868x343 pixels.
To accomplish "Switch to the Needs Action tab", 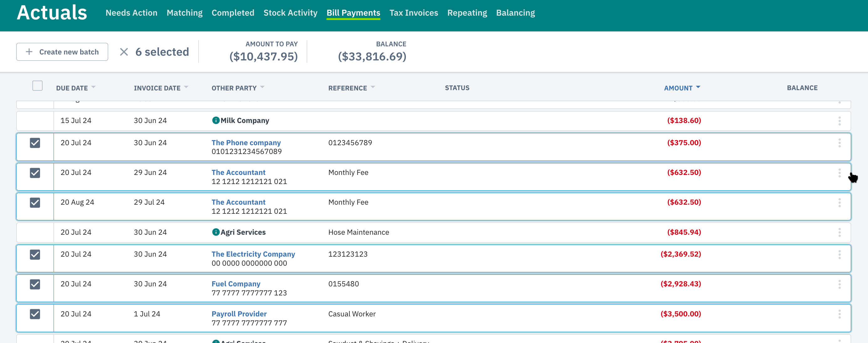I will 131,13.
